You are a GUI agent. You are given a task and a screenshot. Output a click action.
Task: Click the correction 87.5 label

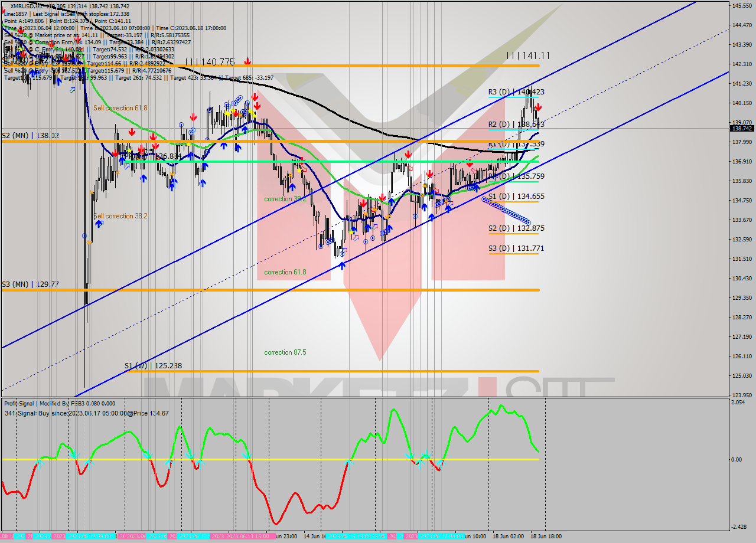[285, 352]
